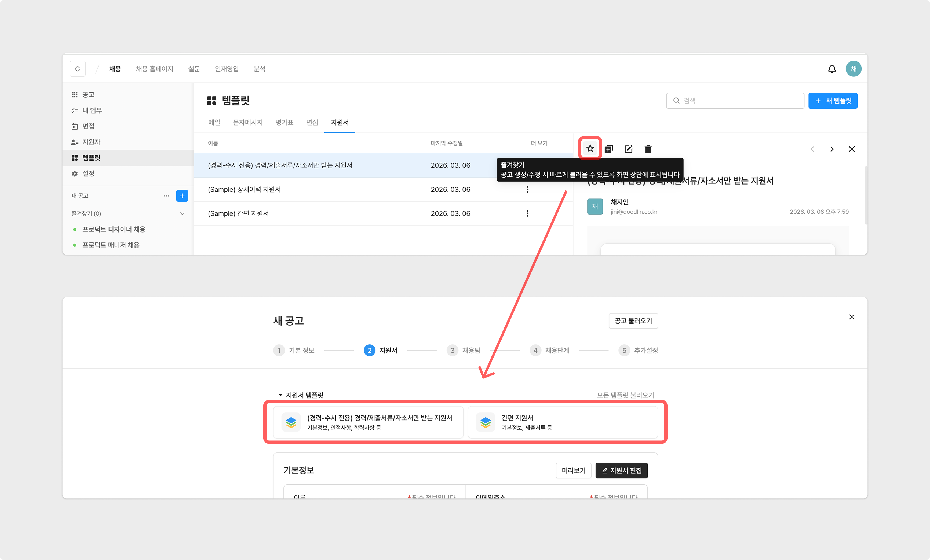Open the G workspace switcher

(77, 69)
